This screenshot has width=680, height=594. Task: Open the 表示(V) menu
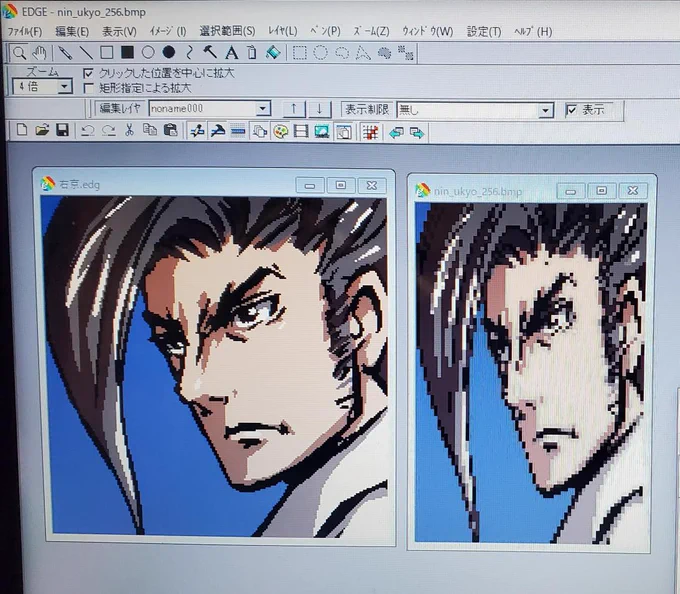pyautogui.click(x=119, y=32)
